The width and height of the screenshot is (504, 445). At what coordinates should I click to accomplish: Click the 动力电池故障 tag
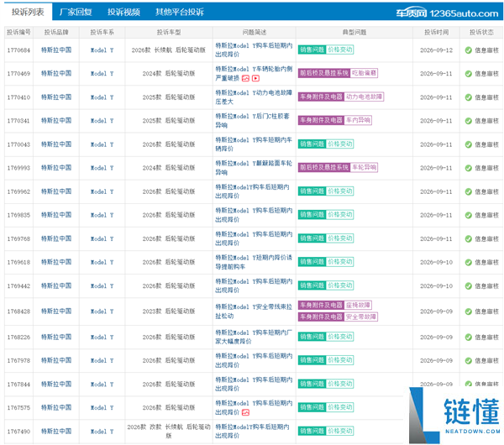(364, 97)
